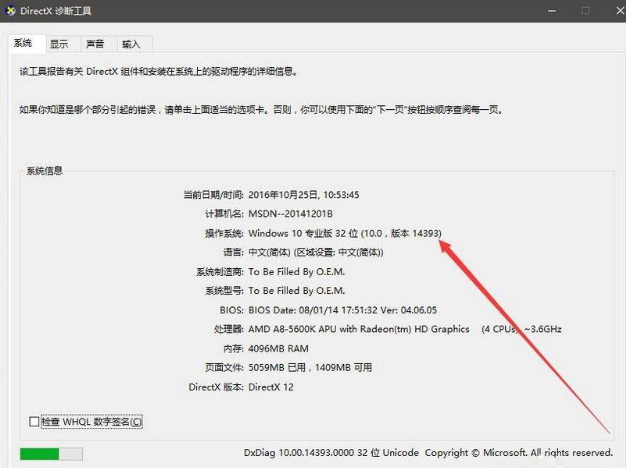Image resolution: width=626 pixels, height=468 pixels.
Task: Open the 显示 tab
Action: coord(63,44)
